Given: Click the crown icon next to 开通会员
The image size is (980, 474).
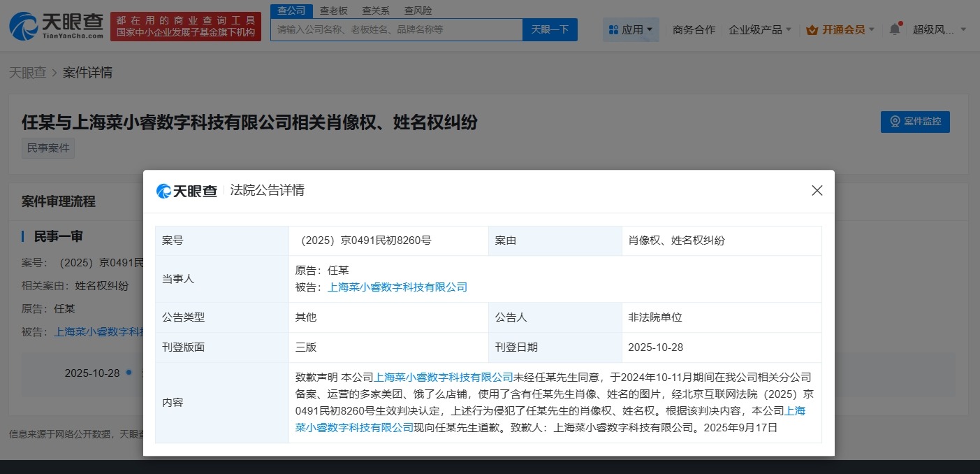Looking at the screenshot, I should click(x=812, y=29).
